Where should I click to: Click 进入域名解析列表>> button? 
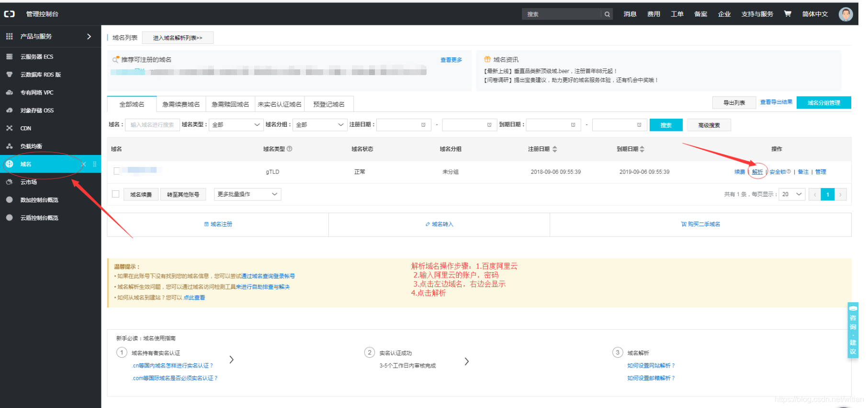pyautogui.click(x=178, y=38)
